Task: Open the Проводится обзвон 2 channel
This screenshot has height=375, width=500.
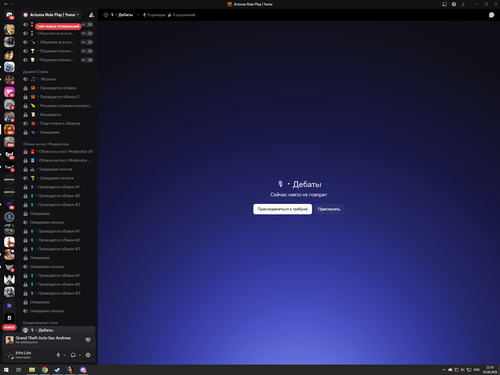Action: (58, 97)
